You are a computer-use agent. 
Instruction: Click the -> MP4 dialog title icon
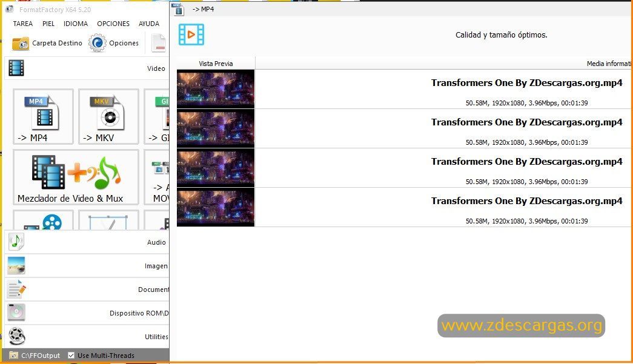tap(177, 8)
